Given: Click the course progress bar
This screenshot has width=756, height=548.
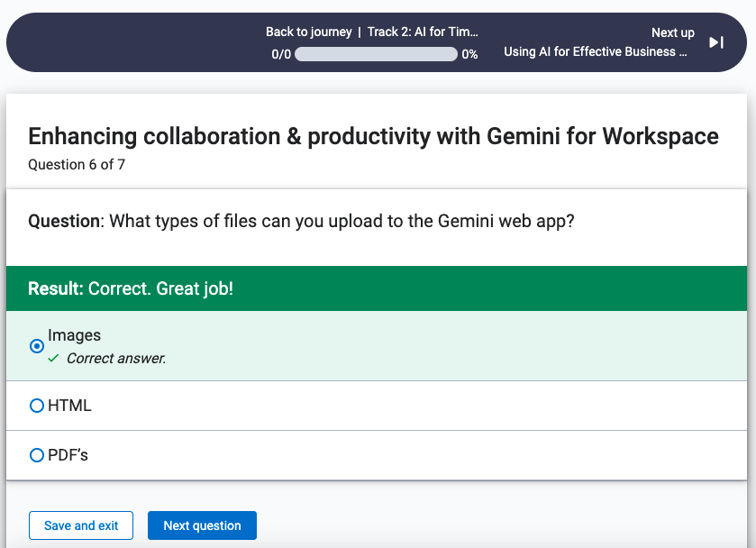Looking at the screenshot, I should tap(376, 54).
